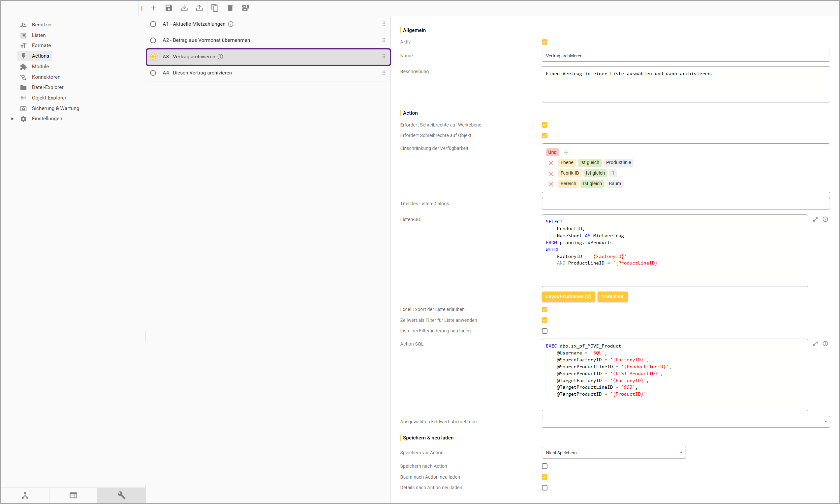Enable Liste bei Filteränderung neu laden
This screenshot has width=840, height=504.
(544, 331)
